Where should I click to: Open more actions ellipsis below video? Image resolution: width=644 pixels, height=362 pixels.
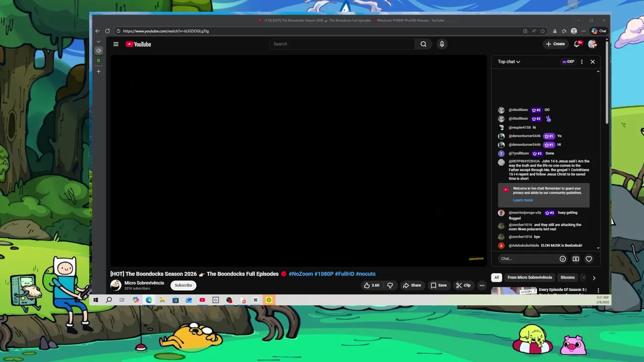pyautogui.click(x=481, y=285)
